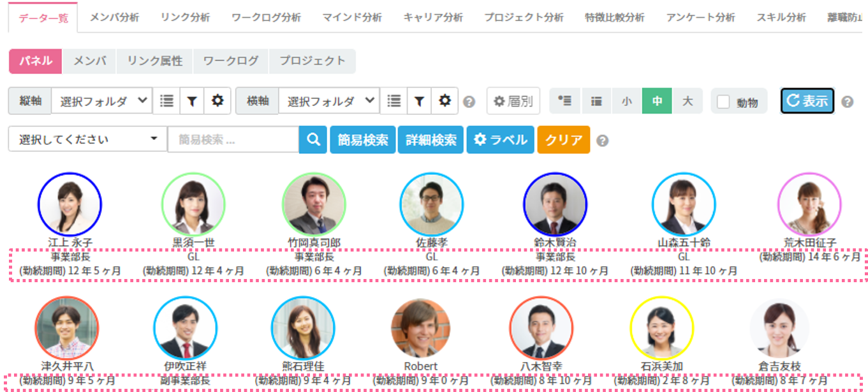Viewport: 868px width, 392px height.
Task: Click the help icon next to クリア
Action: click(x=602, y=140)
